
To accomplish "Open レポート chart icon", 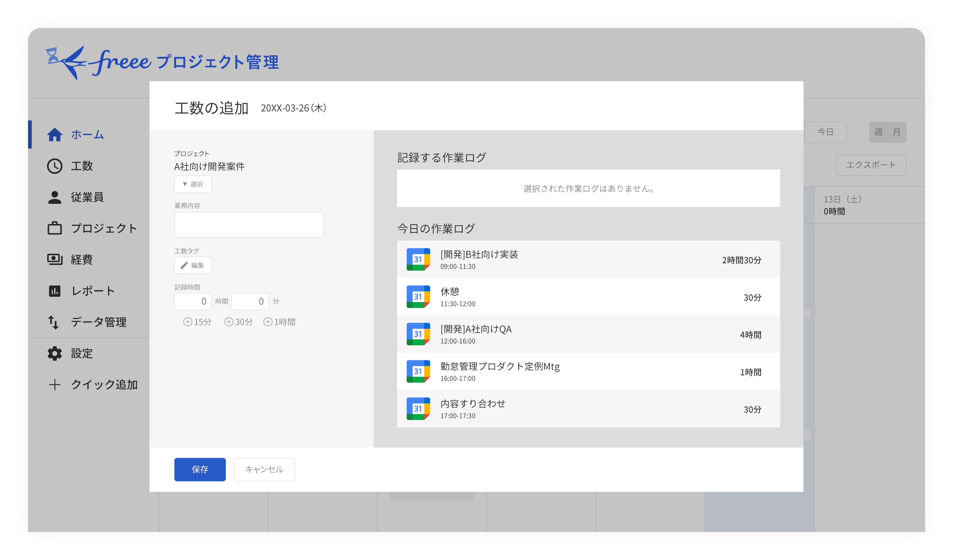I will pos(54,291).
